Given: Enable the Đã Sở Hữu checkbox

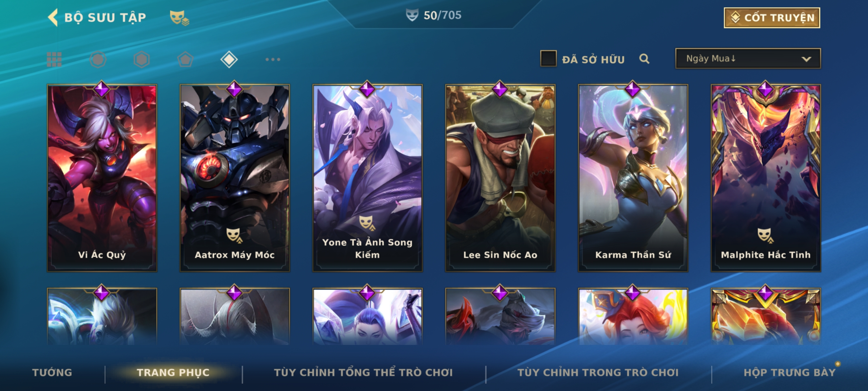Looking at the screenshot, I should [548, 59].
